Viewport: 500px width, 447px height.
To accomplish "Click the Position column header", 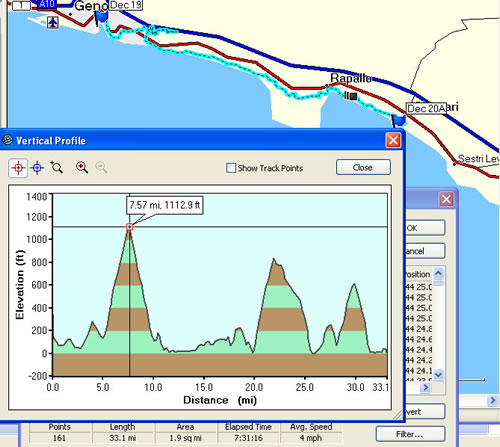I will [418, 274].
